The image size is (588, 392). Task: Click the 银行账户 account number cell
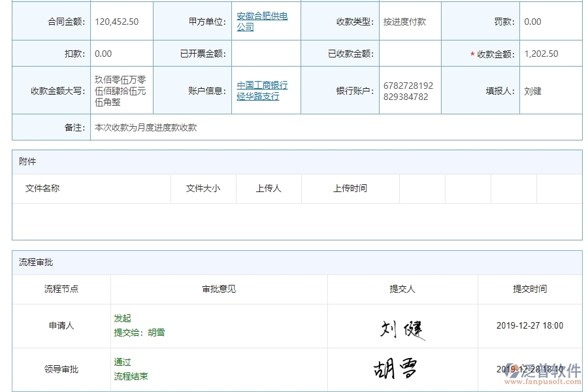410,90
